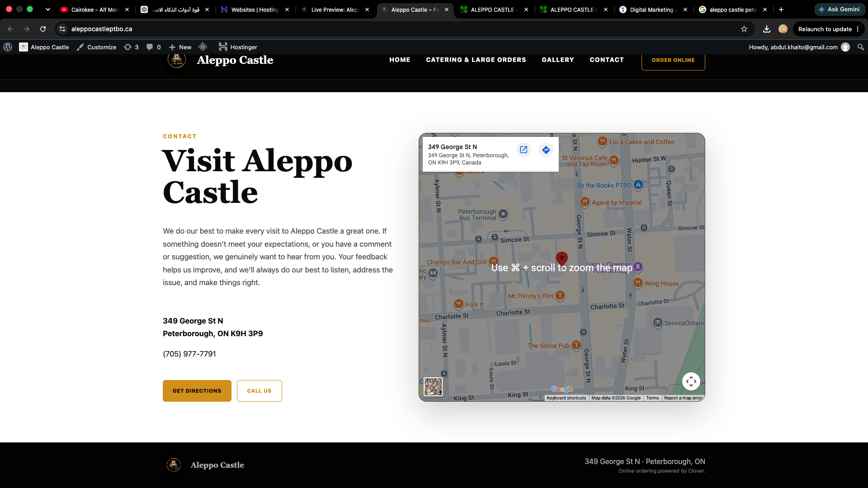Viewport: 868px width, 488px height.
Task: Click the ORDER ONLINE button
Action: (x=673, y=61)
